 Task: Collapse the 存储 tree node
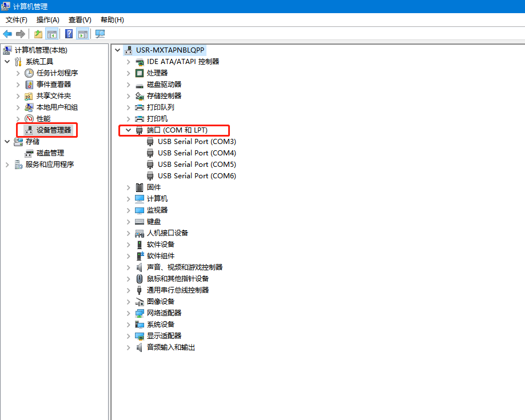click(7, 142)
